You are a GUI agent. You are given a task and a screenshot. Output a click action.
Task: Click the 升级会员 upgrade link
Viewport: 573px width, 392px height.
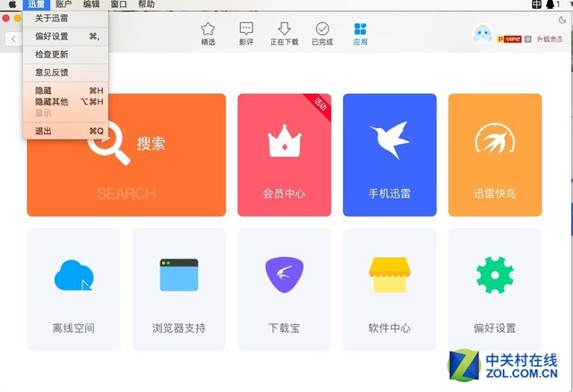pyautogui.click(x=550, y=39)
